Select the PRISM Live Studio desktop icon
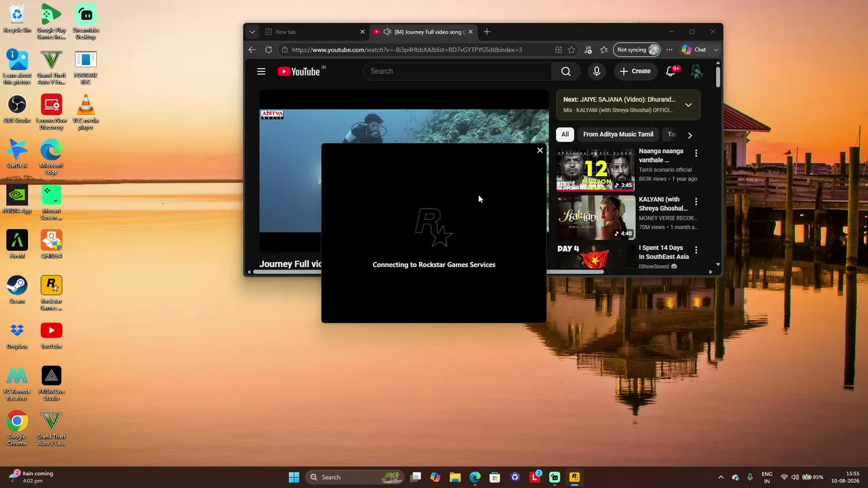The height and width of the screenshot is (488, 868). 52,384
